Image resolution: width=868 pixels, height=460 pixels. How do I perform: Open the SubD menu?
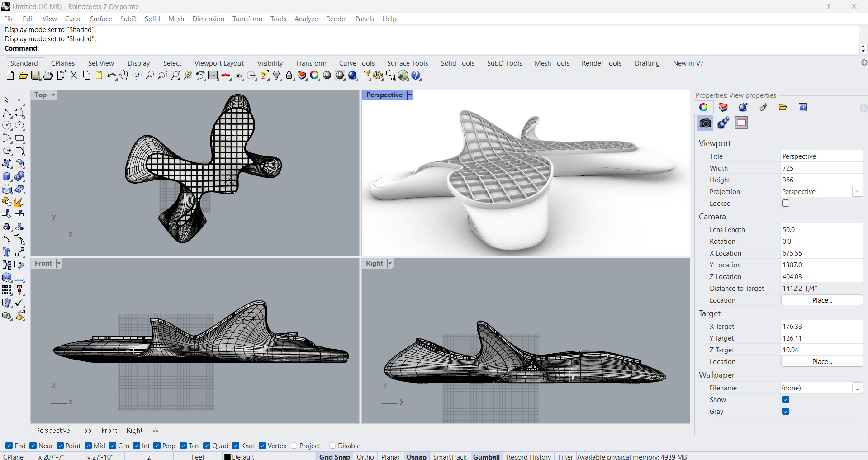pyautogui.click(x=128, y=19)
